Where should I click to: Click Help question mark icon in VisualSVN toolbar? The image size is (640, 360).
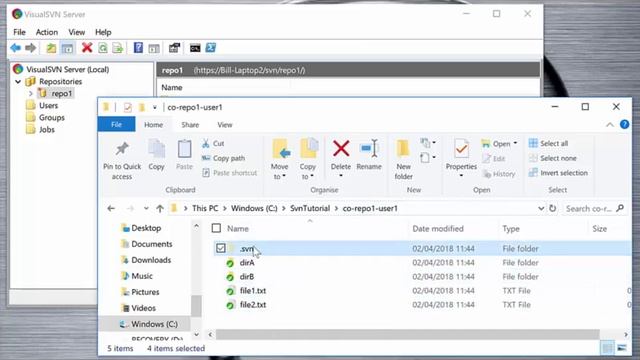point(138,48)
